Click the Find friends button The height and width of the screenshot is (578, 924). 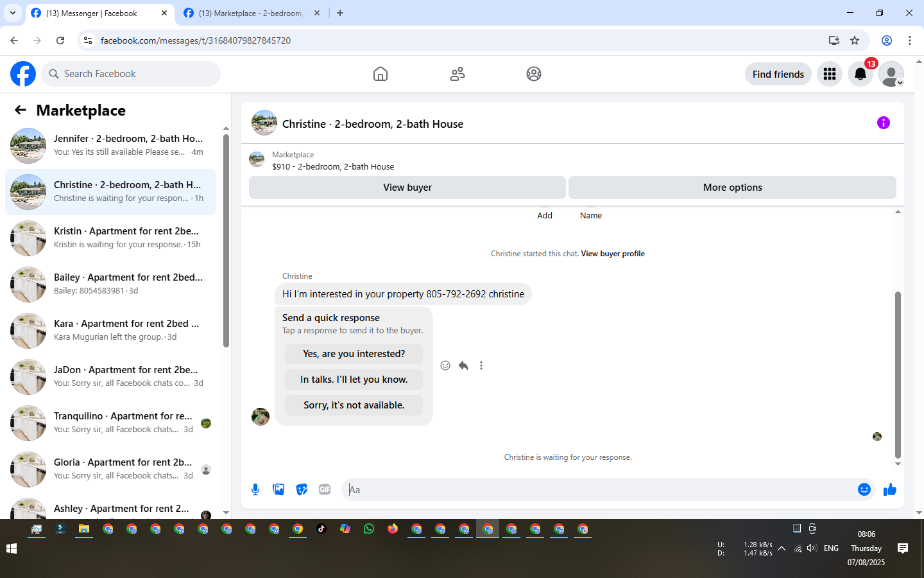(778, 74)
